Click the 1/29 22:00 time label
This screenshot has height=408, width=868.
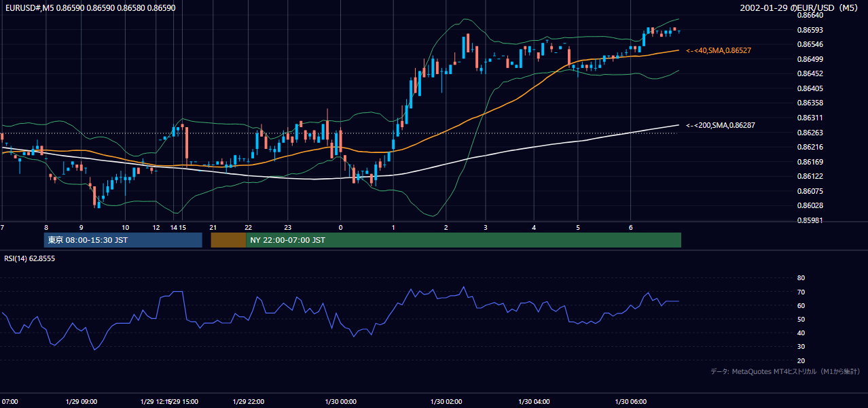pyautogui.click(x=248, y=401)
